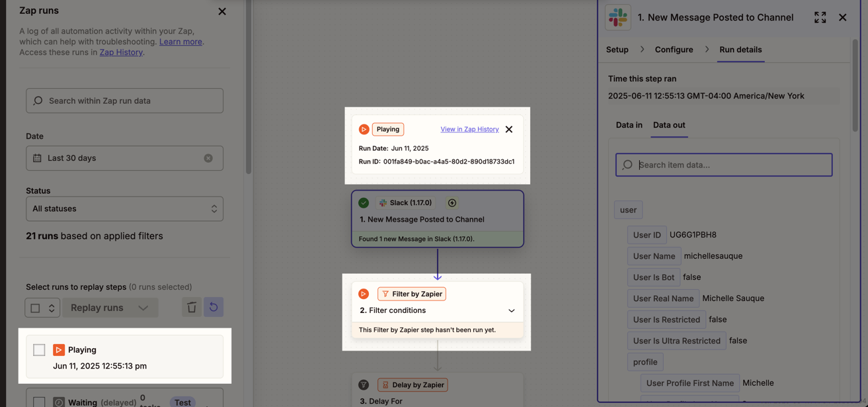Screen dimensions: 868x407
Task: Click the User Is Bot field label
Action: [x=653, y=277]
